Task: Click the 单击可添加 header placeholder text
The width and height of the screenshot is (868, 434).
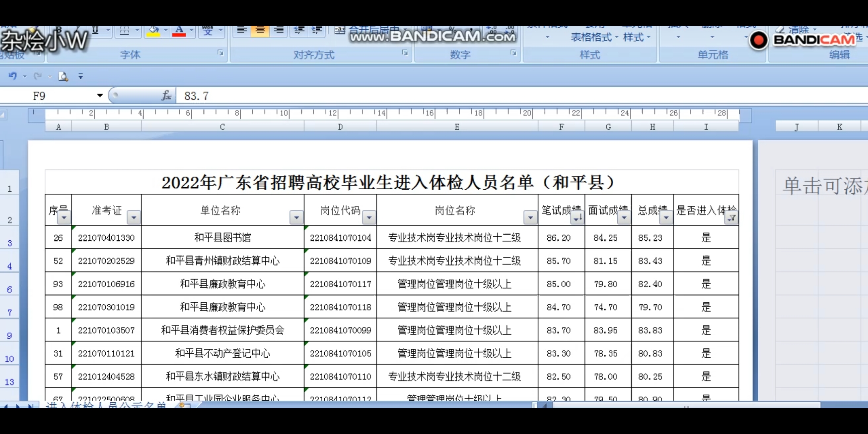Action: pyautogui.click(x=825, y=186)
